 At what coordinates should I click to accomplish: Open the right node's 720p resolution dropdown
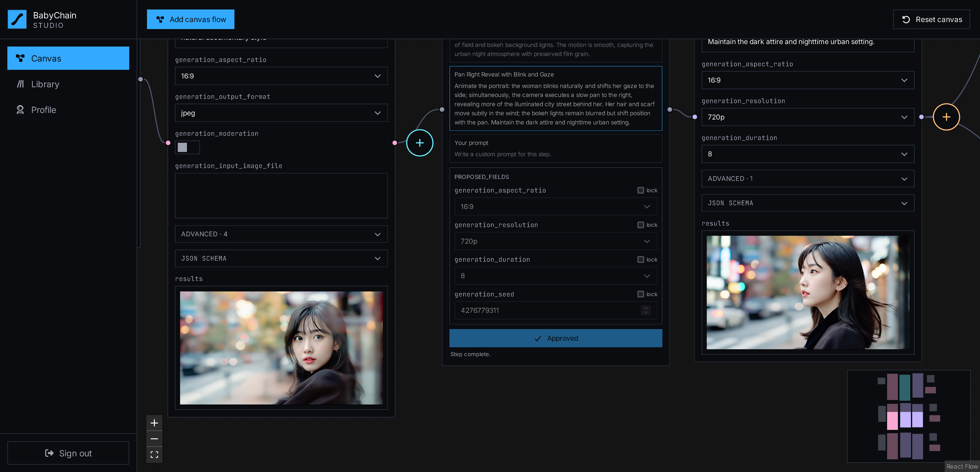click(x=808, y=117)
